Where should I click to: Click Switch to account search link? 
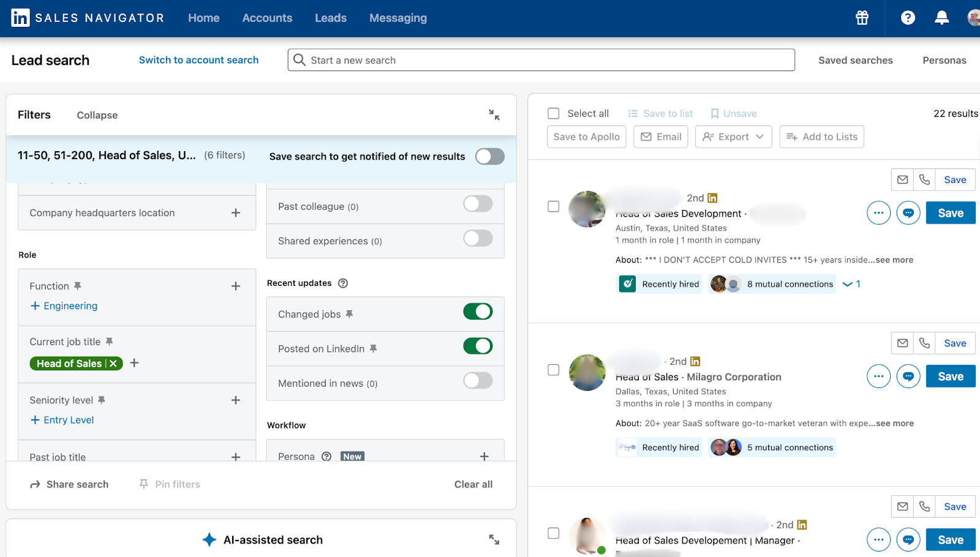click(x=198, y=60)
